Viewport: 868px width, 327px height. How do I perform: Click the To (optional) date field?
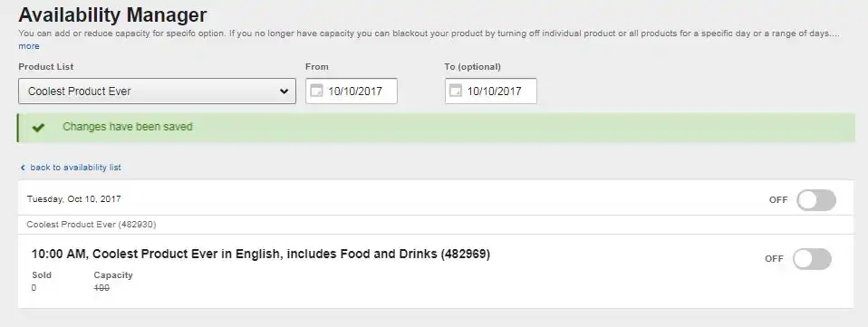(491, 91)
